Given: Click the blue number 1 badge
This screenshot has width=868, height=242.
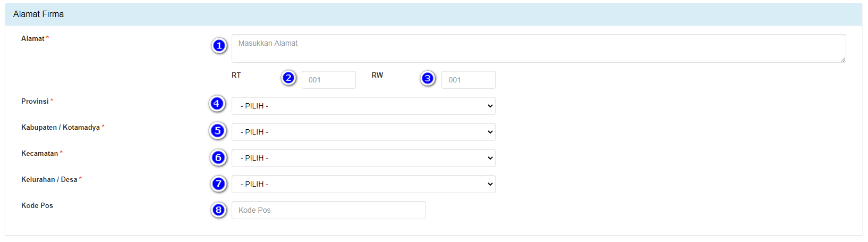Looking at the screenshot, I should click(219, 46).
